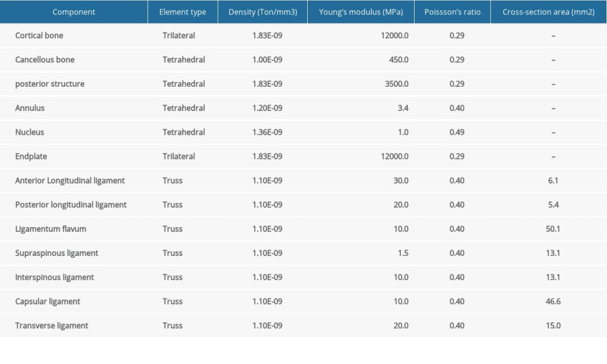Select the Cortical bone component cell
This screenshot has height=364, width=607.
click(x=39, y=36)
